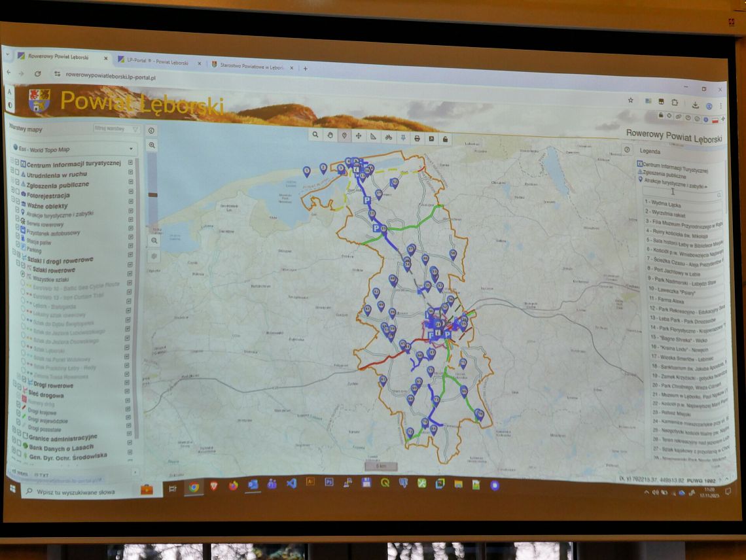Enable the Utrudnienia w ruchu layer checkbox

[x=18, y=175]
